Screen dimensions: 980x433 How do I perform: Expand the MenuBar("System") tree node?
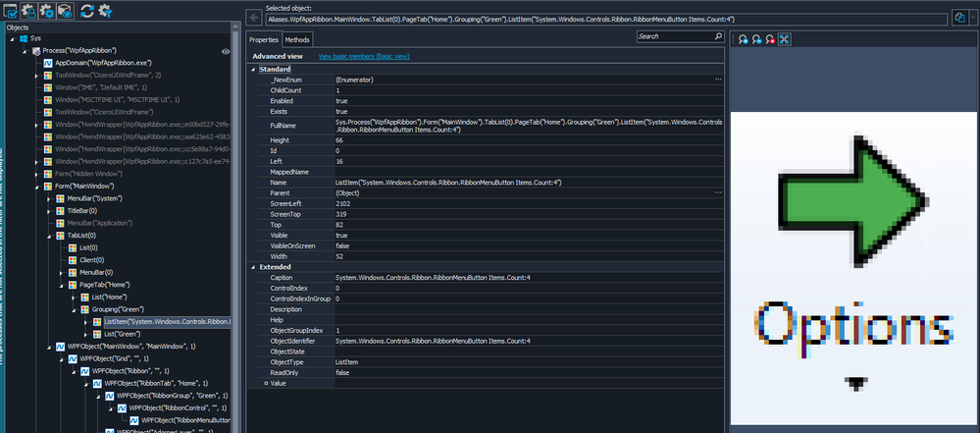point(49,198)
